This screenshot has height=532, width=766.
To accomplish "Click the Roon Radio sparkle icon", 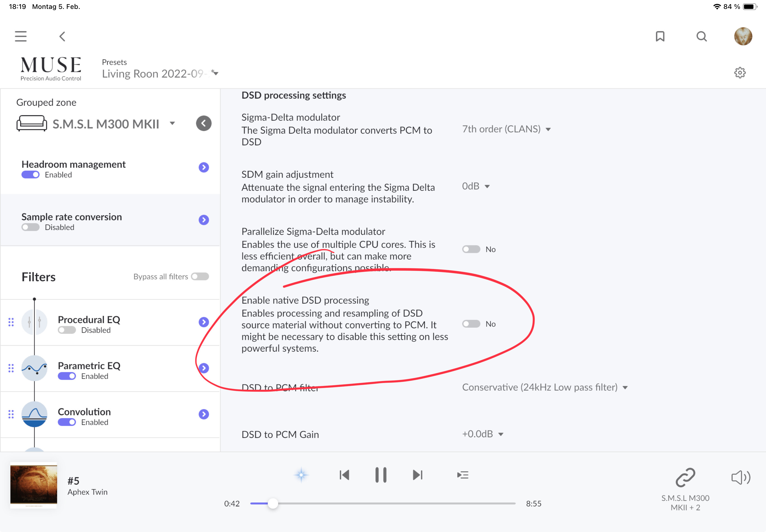I will (x=301, y=475).
